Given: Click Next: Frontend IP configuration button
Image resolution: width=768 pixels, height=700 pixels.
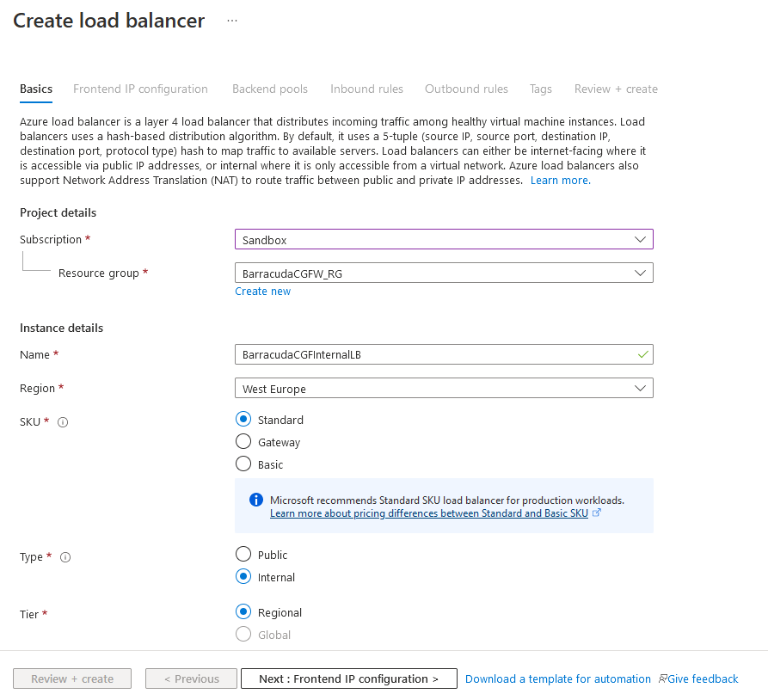Looking at the screenshot, I should click(x=348, y=679).
